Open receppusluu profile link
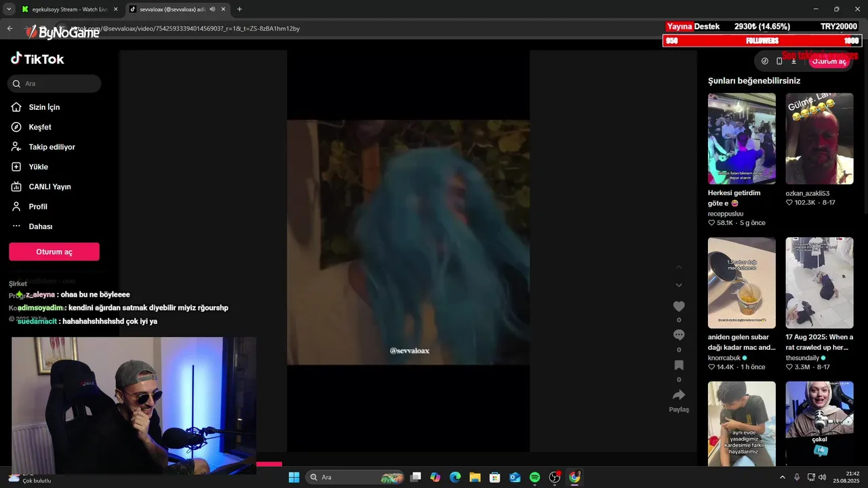The width and height of the screenshot is (868, 488). click(726, 213)
